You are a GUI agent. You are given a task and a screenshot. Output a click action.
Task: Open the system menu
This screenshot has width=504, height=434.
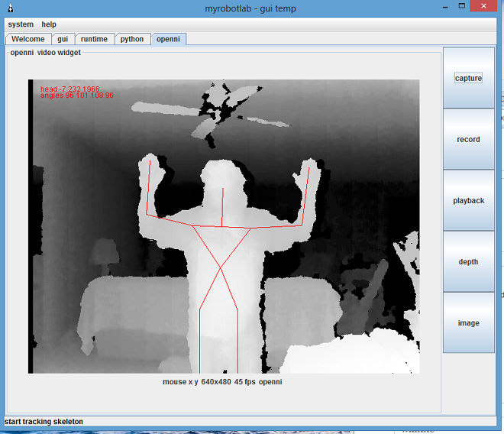click(21, 24)
